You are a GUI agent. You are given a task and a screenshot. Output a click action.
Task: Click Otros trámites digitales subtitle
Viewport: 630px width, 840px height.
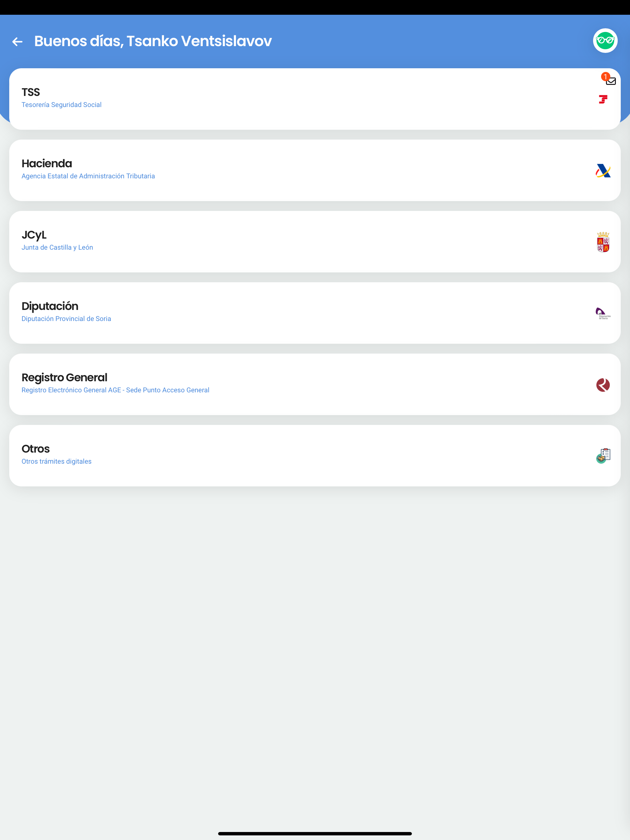point(57,462)
